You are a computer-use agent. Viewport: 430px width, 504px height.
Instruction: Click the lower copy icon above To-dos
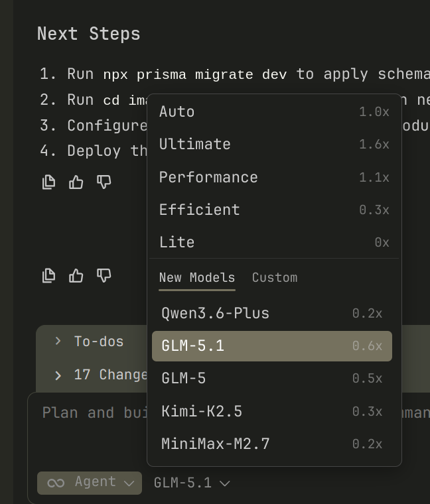[x=49, y=276]
